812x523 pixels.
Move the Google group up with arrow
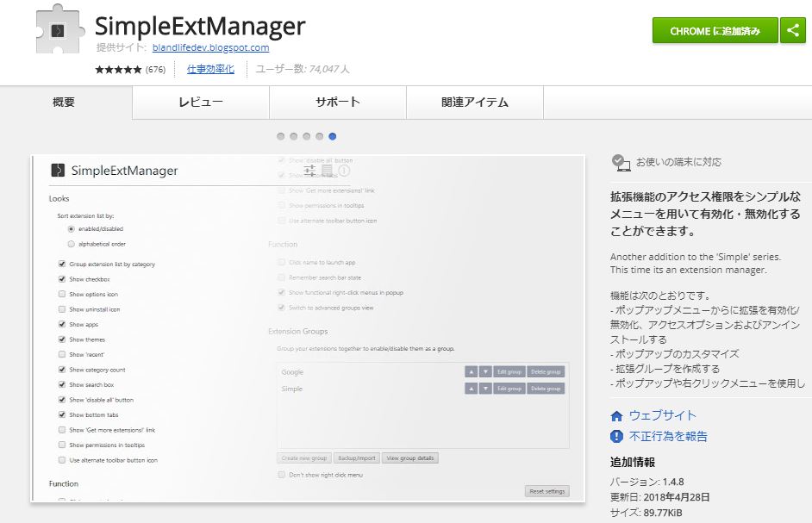[x=471, y=372]
